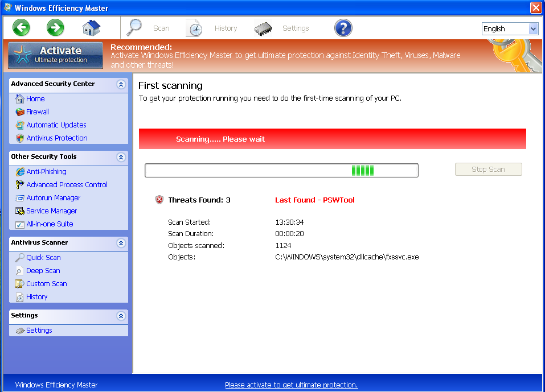Screen dimensions: 545x392
Task: Click the magnifying glass Scan icon
Action: 134,27
